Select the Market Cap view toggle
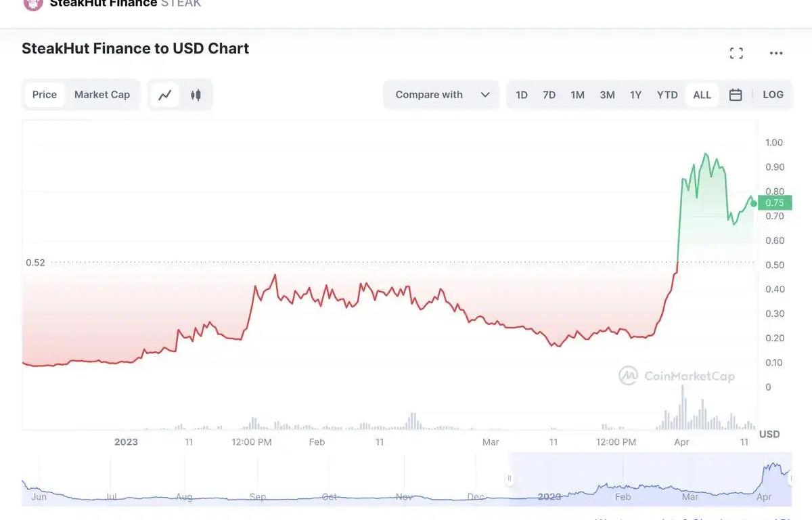Screen dimensions: 812x520 (102, 95)
